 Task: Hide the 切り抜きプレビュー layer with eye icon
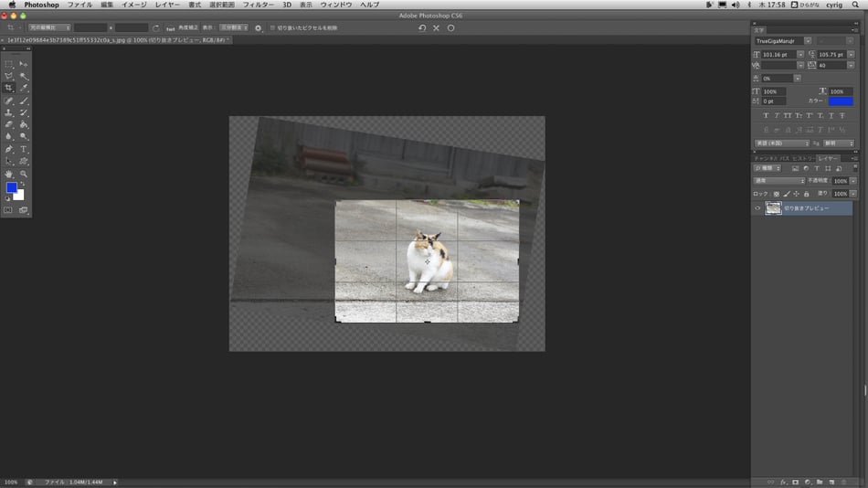tap(757, 208)
